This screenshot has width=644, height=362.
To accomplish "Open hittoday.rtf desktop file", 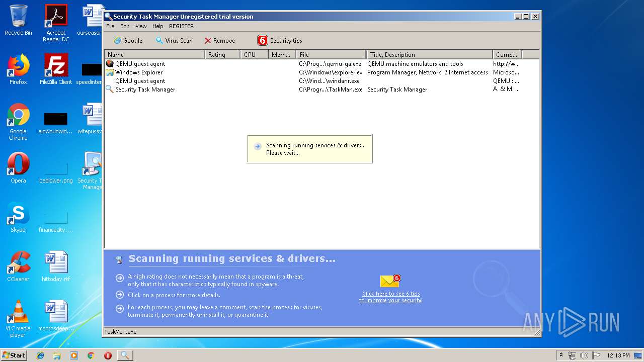I will tap(56, 266).
